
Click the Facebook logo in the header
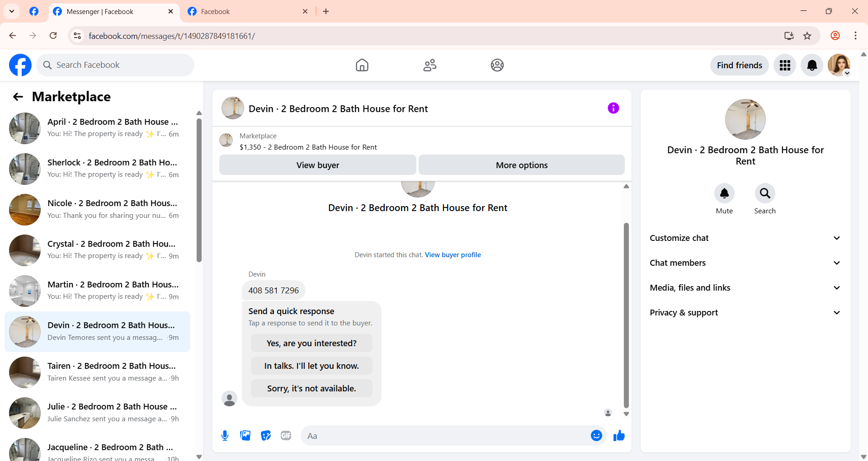click(x=20, y=65)
